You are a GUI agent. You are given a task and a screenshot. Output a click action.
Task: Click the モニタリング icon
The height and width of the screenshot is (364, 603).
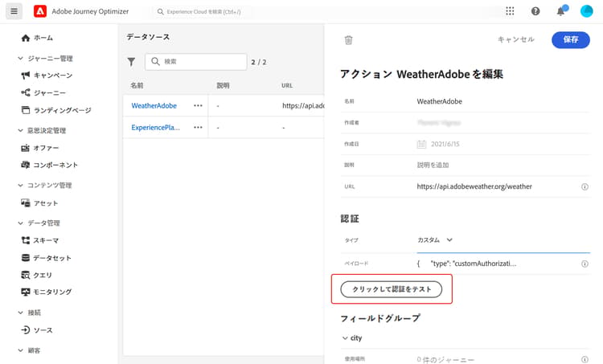click(x=26, y=292)
